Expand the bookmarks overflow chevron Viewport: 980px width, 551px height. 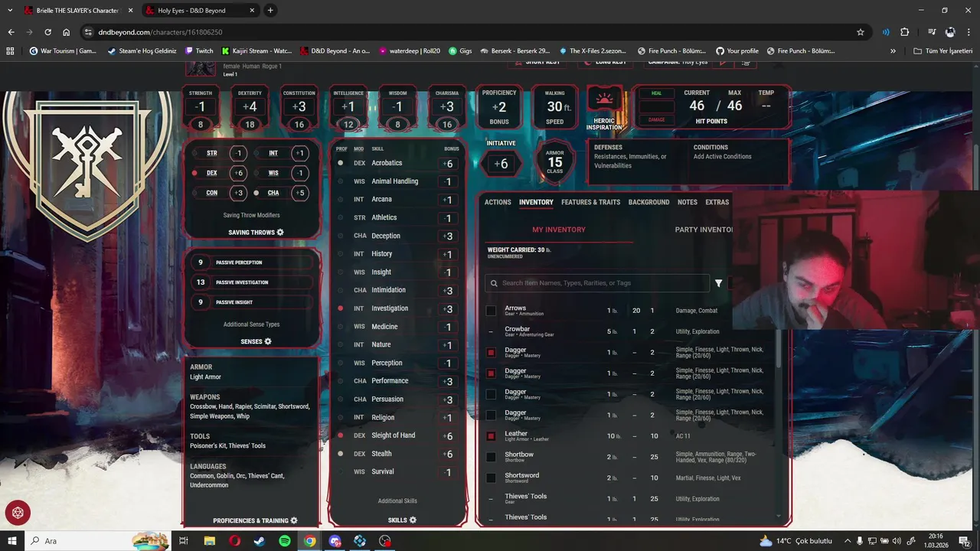(893, 51)
